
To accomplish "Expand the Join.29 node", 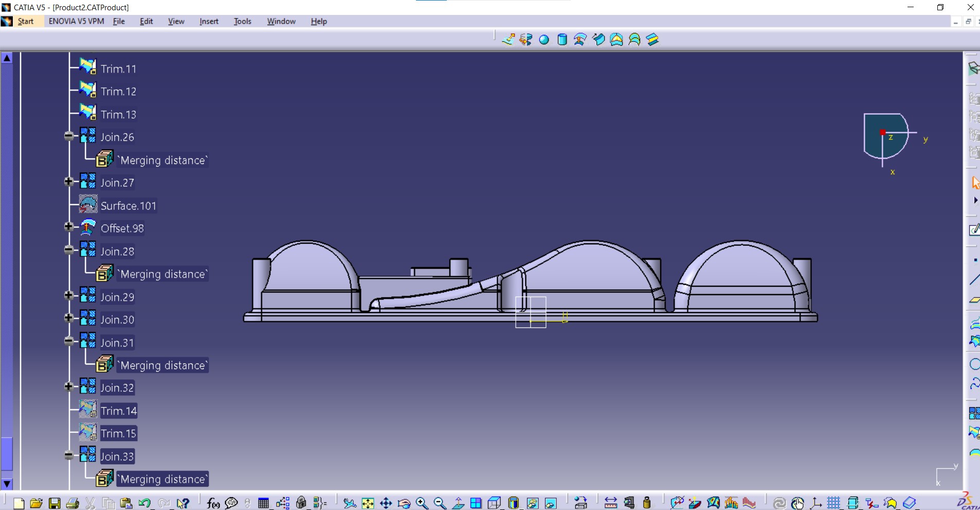I will coord(69,296).
